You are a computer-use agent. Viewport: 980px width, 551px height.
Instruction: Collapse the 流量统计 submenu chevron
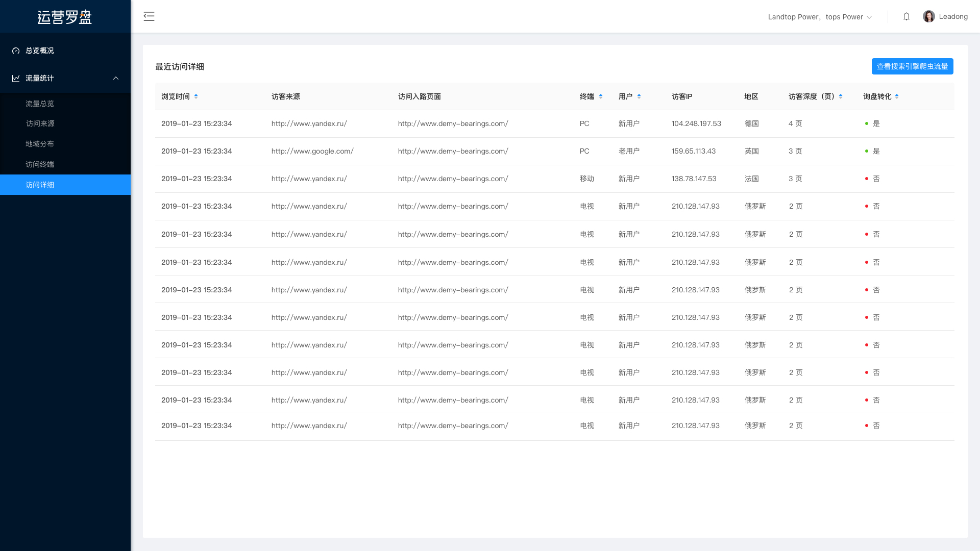[x=116, y=78]
